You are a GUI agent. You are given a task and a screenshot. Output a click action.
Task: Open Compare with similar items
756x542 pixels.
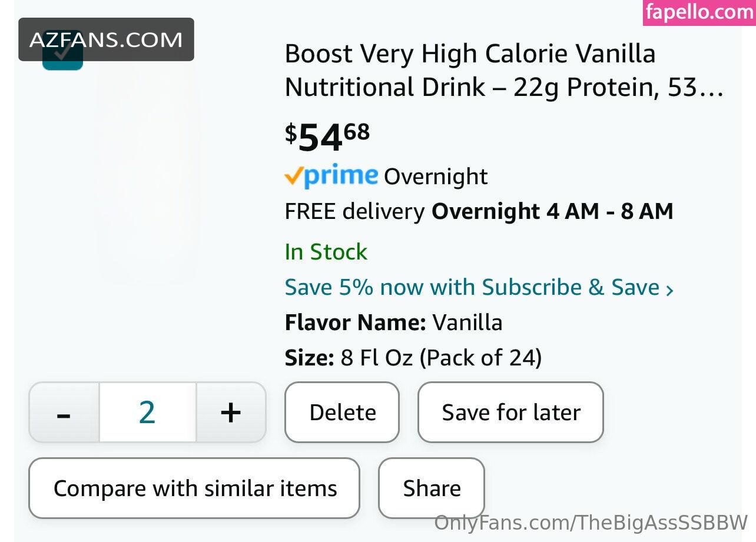pyautogui.click(x=194, y=488)
